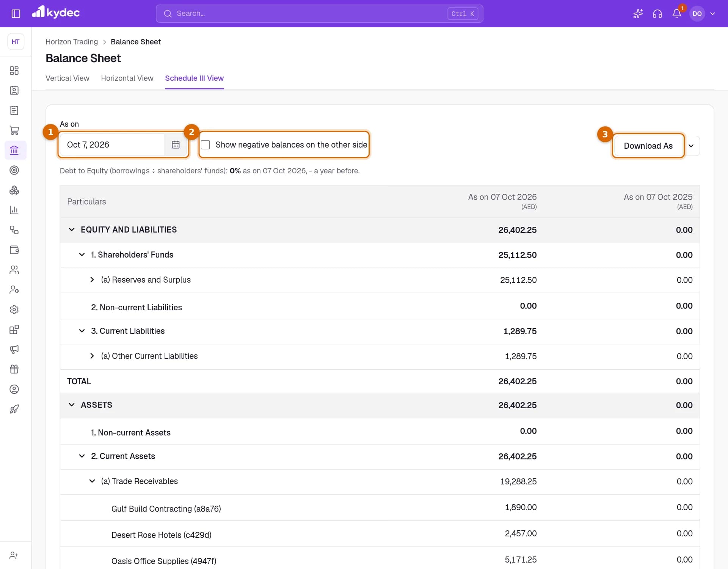Viewport: 728px width, 569px height.
Task: Open the notifications bell
Action: coord(676,14)
